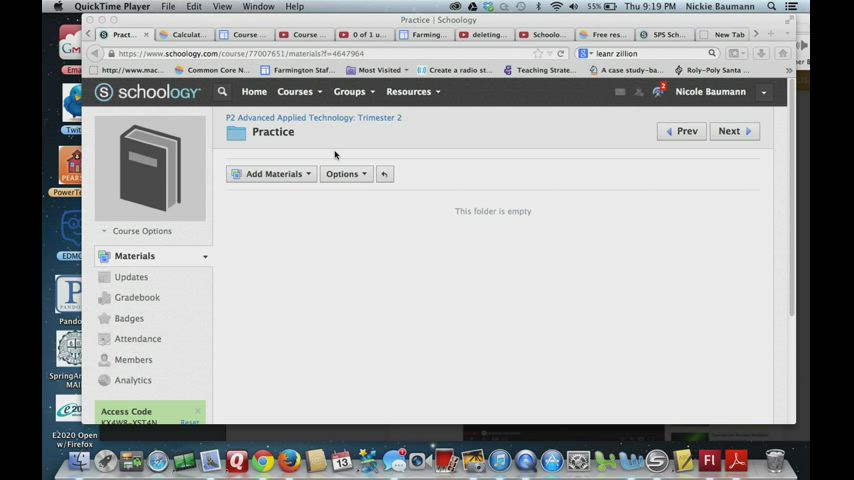This screenshot has width=854, height=480.
Task: Open the notifications icon with red badge
Action: pyautogui.click(x=658, y=92)
